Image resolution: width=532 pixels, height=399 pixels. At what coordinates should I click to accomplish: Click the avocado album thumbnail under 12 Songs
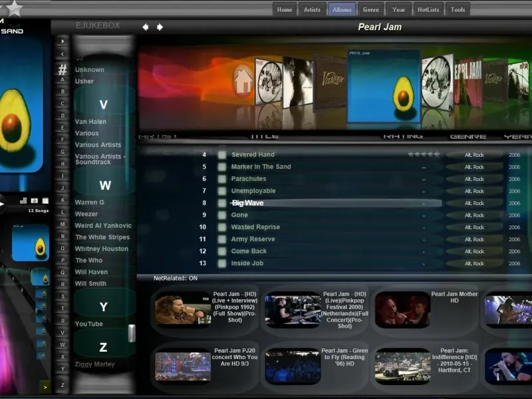(x=31, y=243)
